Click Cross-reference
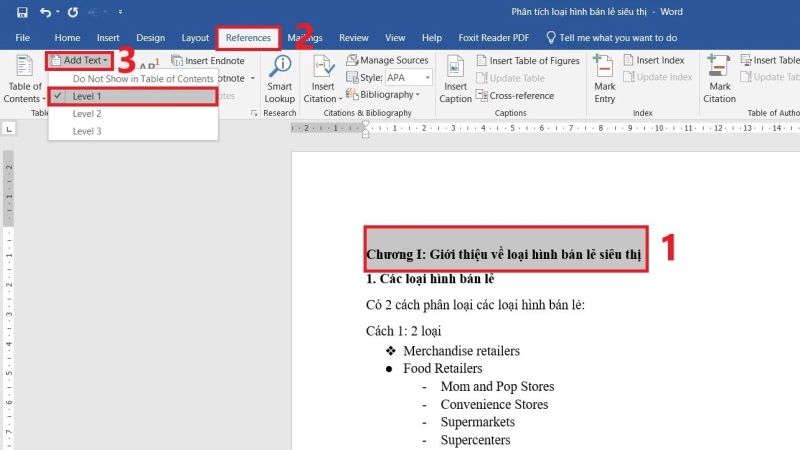800x450 pixels. 515,95
